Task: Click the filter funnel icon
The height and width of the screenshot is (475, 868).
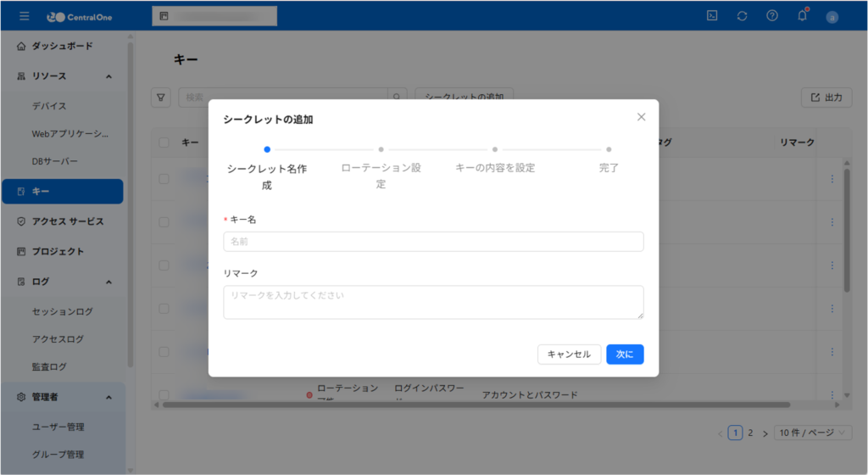Action: tap(161, 98)
